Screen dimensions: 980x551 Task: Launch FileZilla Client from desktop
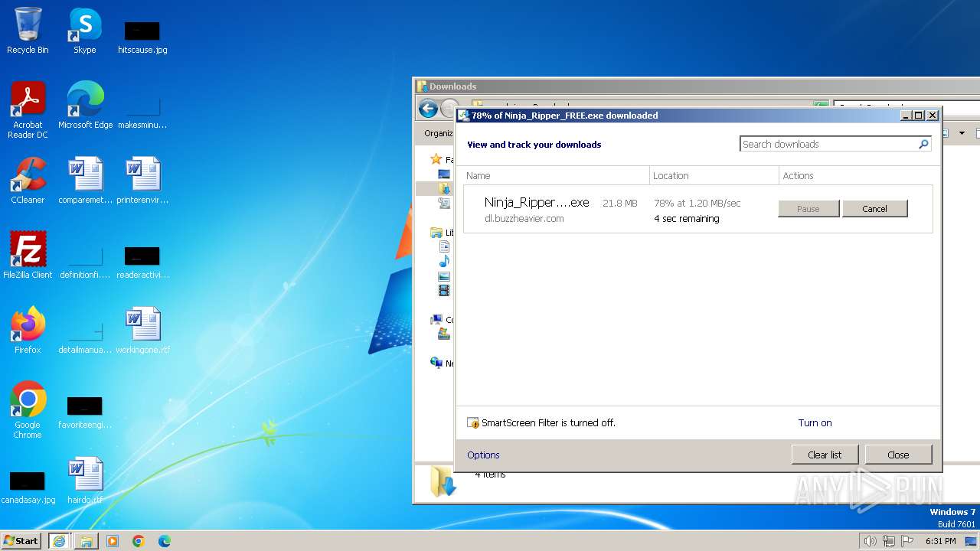[x=28, y=255]
